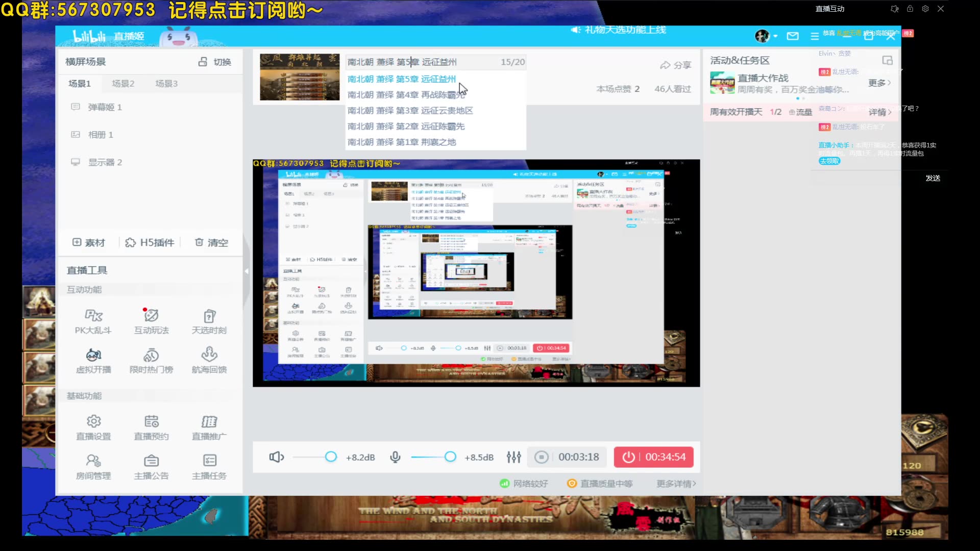Click the live preview canvas
Screen dimensions: 980x551
pos(476,273)
